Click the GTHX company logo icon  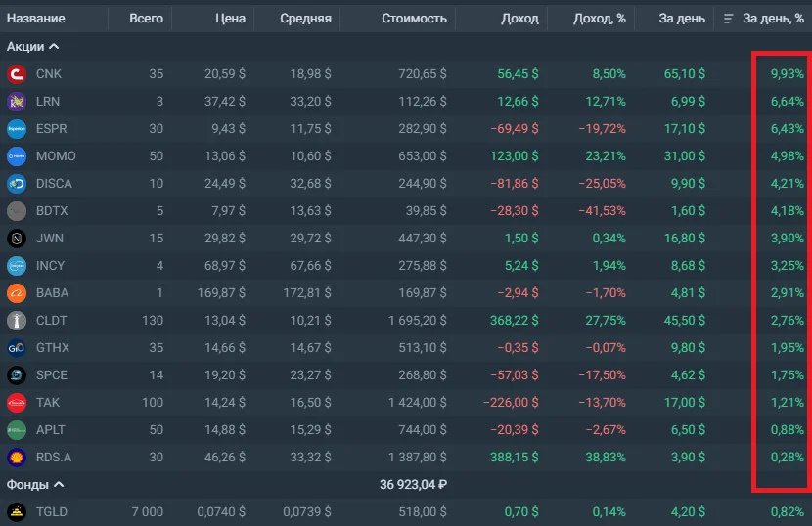17,348
